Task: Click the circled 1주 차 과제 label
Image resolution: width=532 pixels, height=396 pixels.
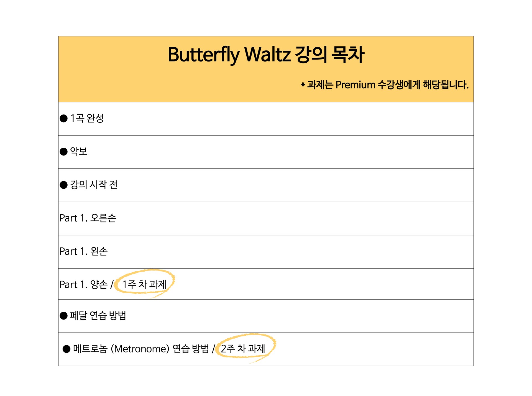Action: (144, 284)
